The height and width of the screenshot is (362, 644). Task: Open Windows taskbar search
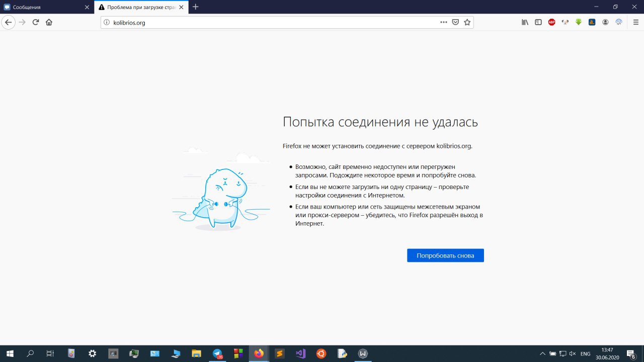[x=30, y=353]
